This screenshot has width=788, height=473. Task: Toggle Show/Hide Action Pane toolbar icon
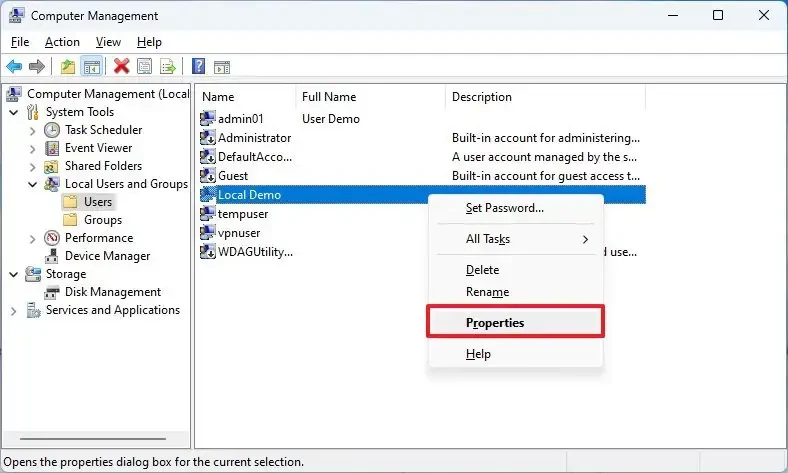(x=222, y=66)
